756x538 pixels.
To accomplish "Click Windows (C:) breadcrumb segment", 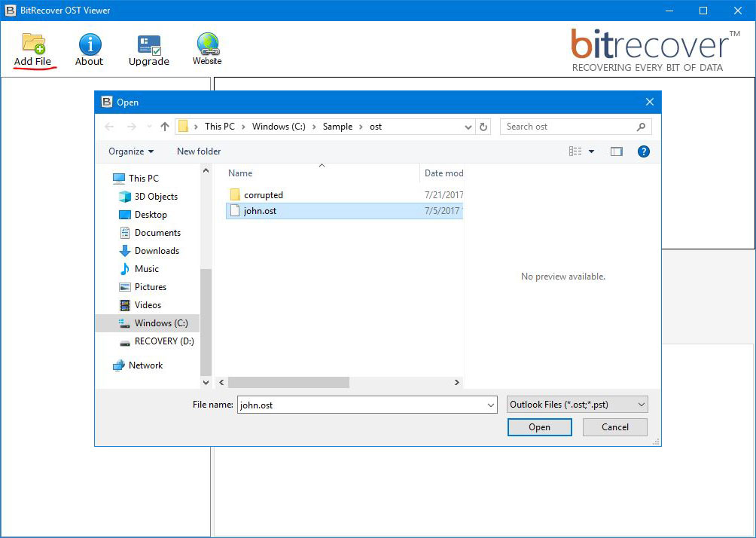I will [279, 127].
